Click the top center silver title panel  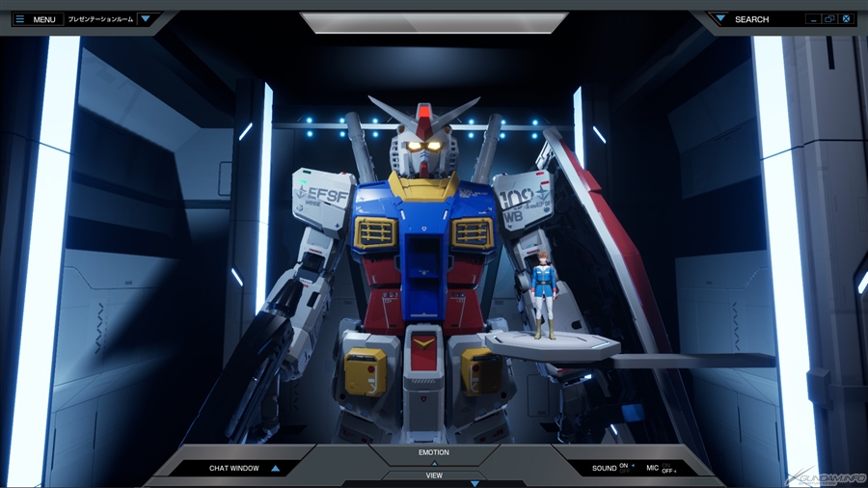434,23
